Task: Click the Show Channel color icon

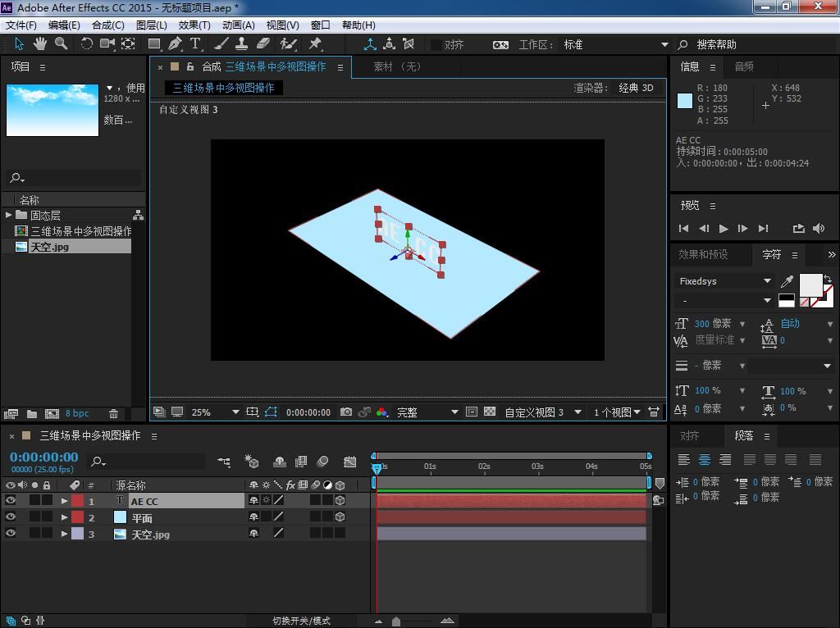Action: tap(381, 412)
